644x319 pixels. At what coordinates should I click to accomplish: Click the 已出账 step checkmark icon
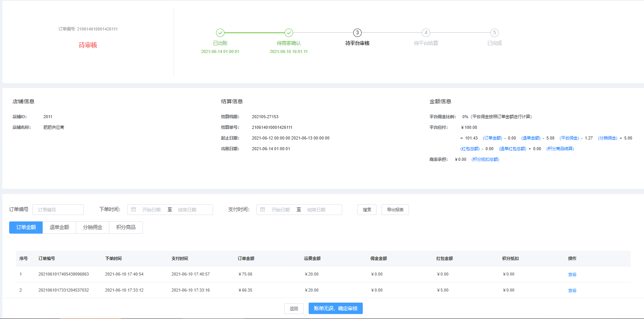pyautogui.click(x=220, y=33)
